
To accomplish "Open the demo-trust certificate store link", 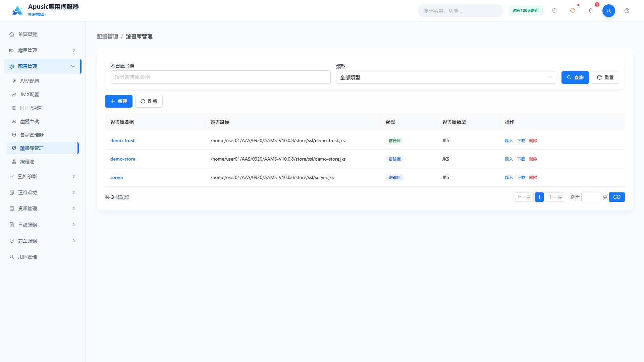I will 122,140.
